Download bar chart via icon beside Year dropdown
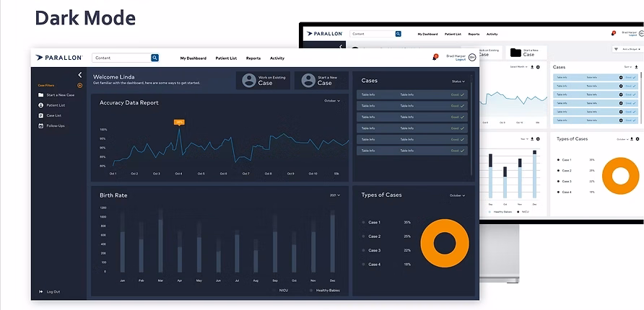644x310 pixels. [x=532, y=139]
